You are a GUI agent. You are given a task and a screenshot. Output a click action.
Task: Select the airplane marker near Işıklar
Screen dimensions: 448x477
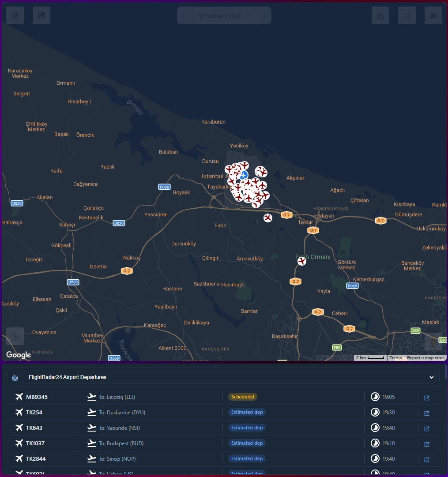[x=268, y=218]
